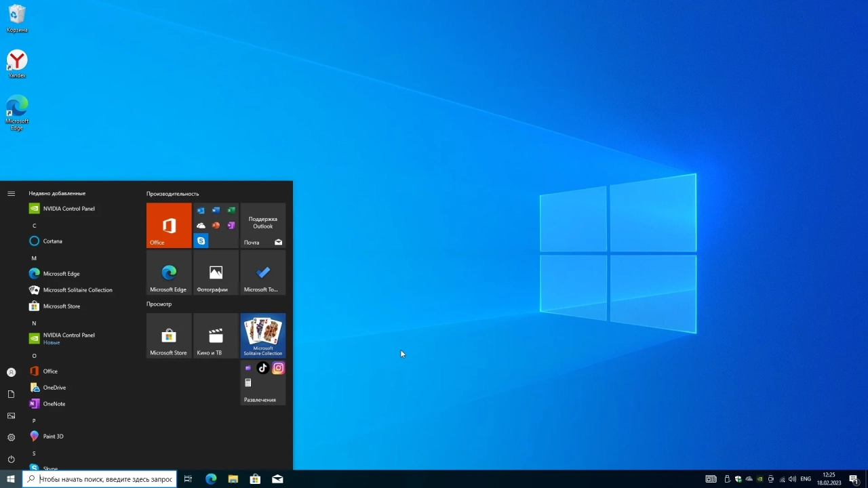Open Windows Security shield tray icon

click(x=738, y=479)
